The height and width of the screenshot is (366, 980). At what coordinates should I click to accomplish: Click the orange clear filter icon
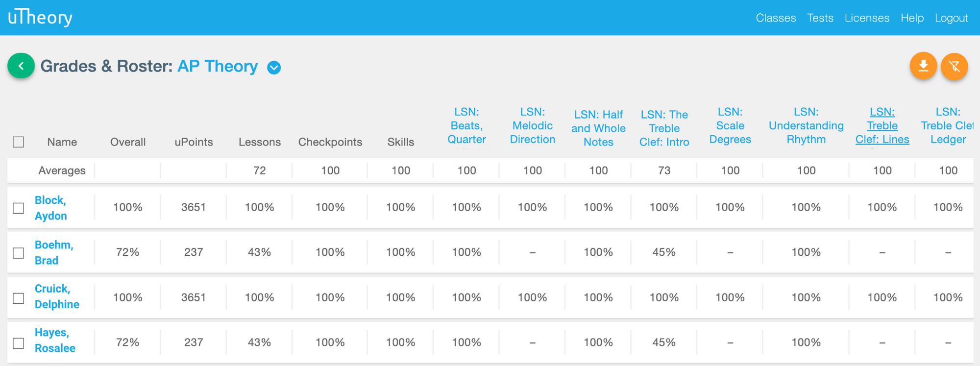(x=954, y=66)
